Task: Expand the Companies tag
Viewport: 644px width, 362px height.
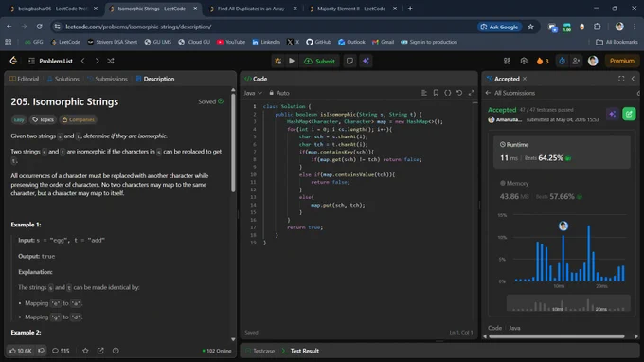Action: (x=78, y=119)
